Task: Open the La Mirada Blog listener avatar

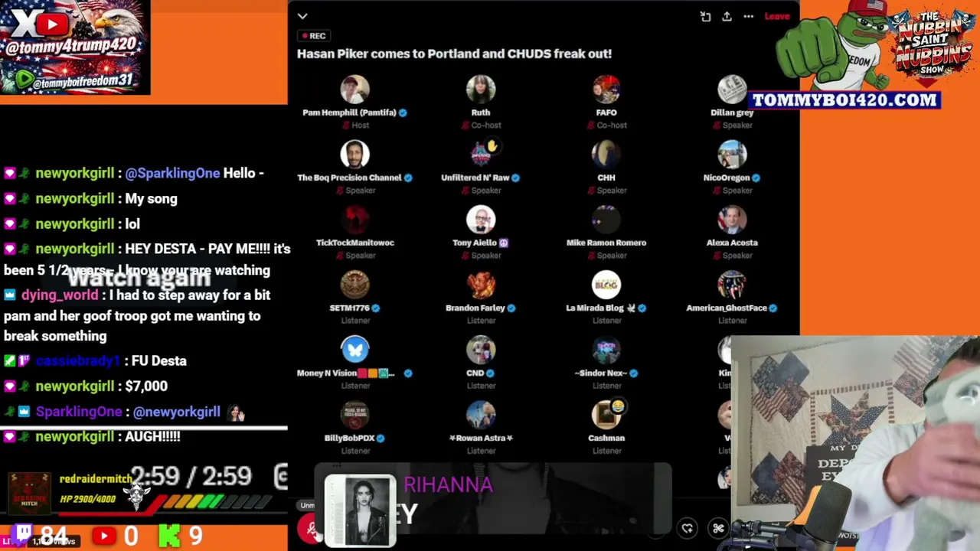Action: point(606,285)
